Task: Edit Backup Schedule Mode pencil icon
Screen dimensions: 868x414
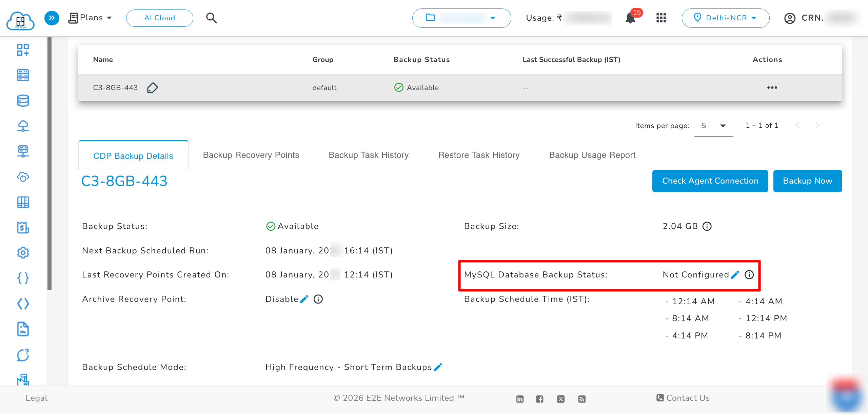Action: pyautogui.click(x=438, y=367)
